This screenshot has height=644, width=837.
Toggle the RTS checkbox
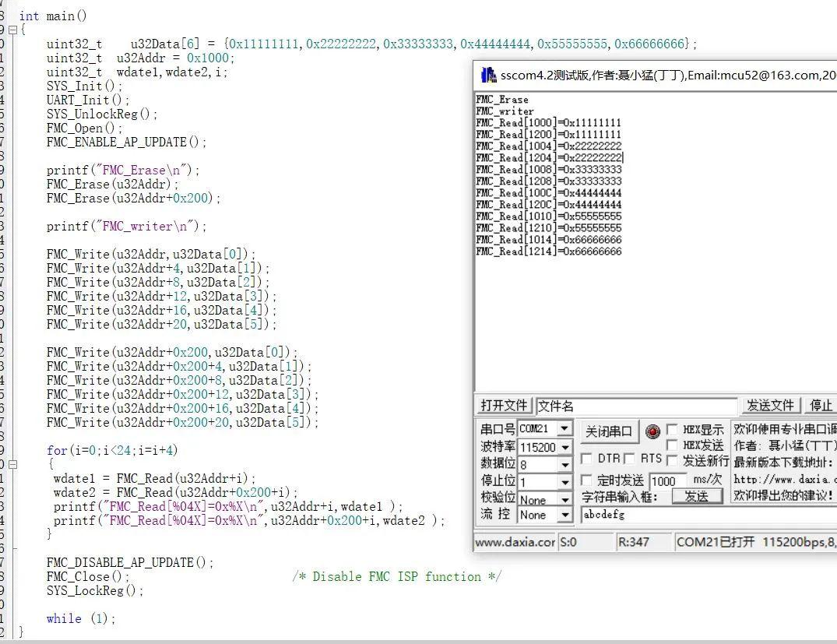[x=629, y=459]
